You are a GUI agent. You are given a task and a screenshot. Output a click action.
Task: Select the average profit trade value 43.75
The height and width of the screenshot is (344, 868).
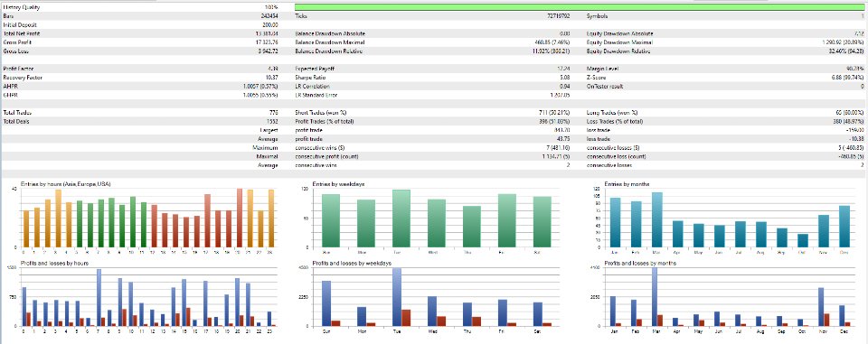563,138
